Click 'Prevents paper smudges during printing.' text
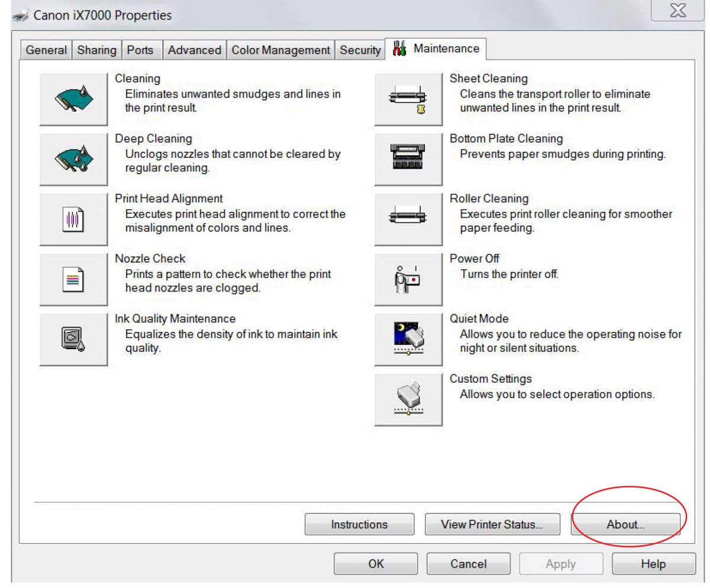 pyautogui.click(x=563, y=154)
